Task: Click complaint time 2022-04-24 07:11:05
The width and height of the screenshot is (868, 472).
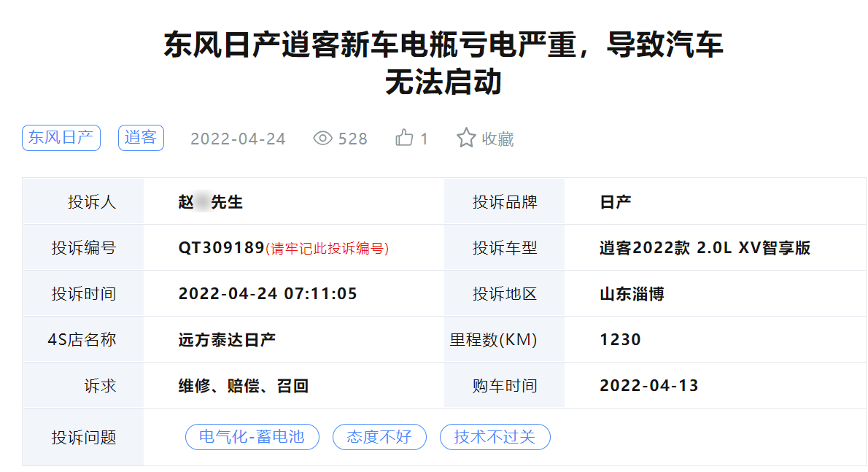Action: [x=268, y=294]
